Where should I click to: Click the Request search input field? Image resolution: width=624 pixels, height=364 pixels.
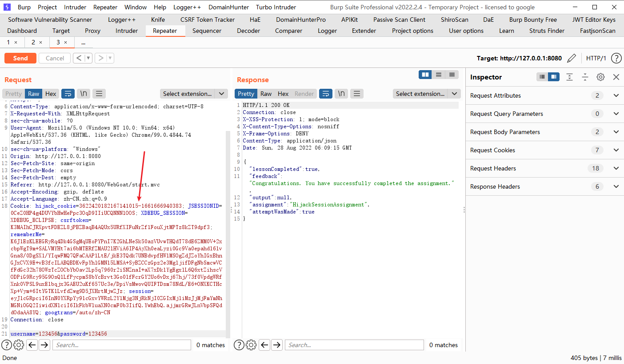pos(122,345)
